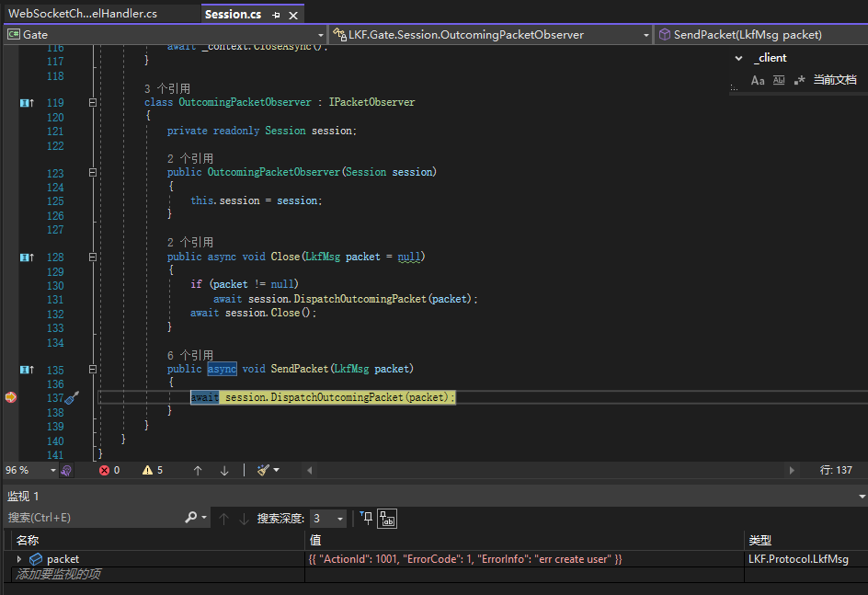Toggle Match Whole Word in find box

779,80
